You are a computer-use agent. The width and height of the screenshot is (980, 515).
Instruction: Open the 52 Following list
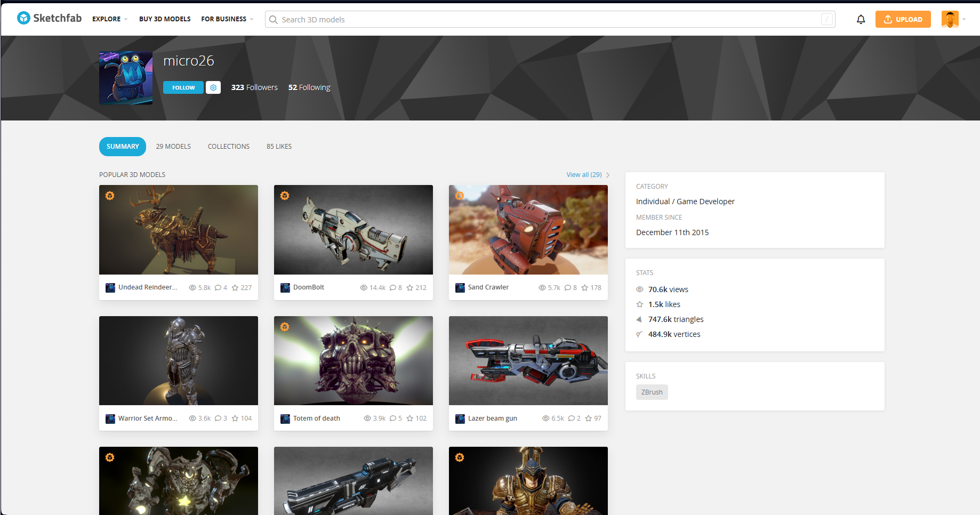pyautogui.click(x=309, y=87)
